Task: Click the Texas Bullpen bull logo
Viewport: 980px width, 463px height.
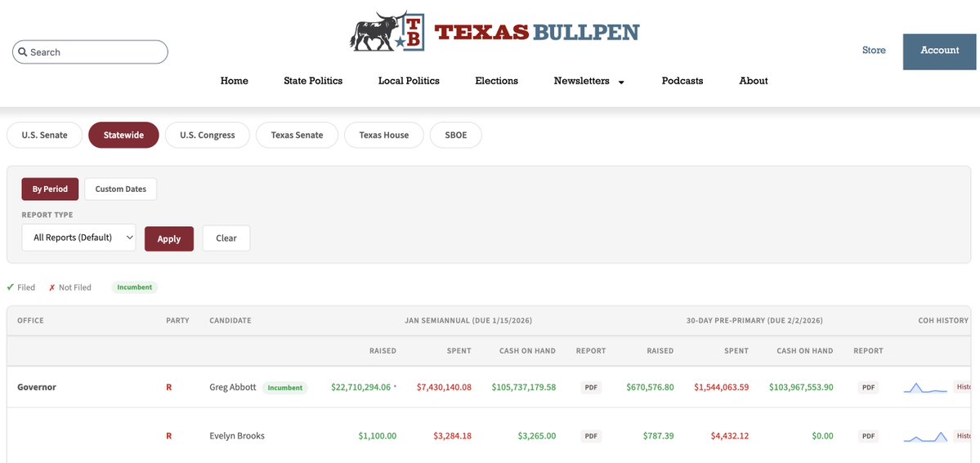Action: 387,31
